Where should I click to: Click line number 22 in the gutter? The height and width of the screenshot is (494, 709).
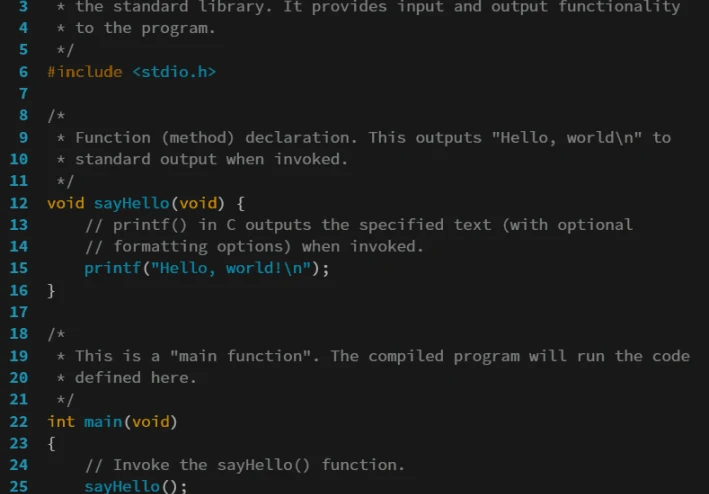coord(19,421)
